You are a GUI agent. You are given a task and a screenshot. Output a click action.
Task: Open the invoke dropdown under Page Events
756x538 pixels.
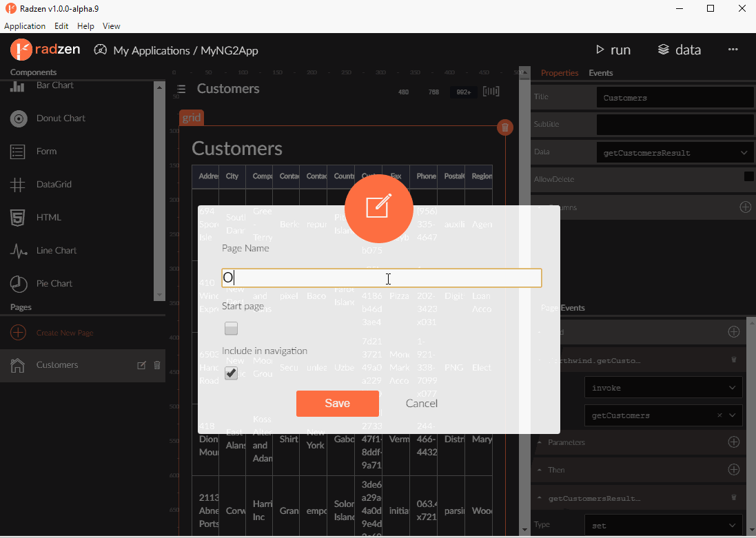(x=663, y=387)
